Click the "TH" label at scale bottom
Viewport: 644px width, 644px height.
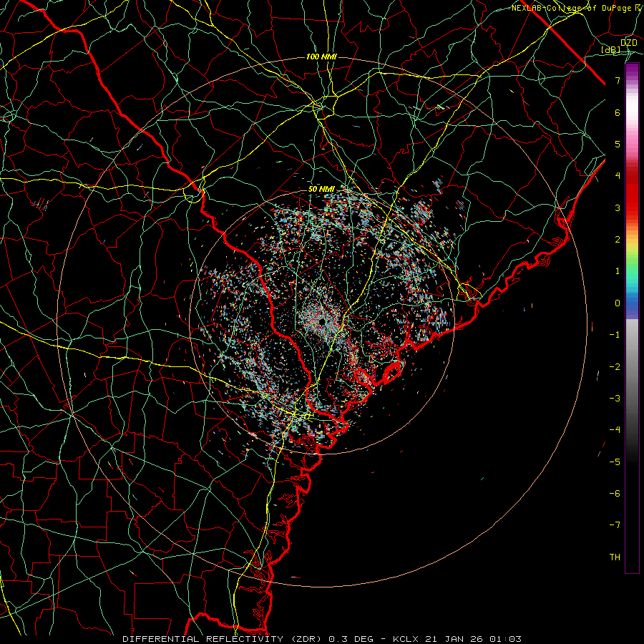click(x=615, y=557)
